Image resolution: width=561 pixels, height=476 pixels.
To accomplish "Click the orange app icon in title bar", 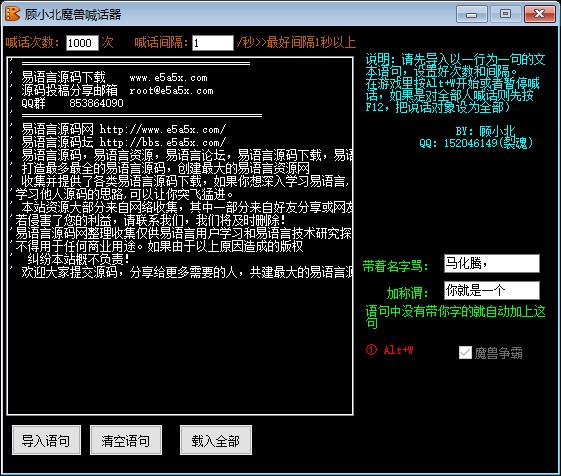I will [13, 14].
